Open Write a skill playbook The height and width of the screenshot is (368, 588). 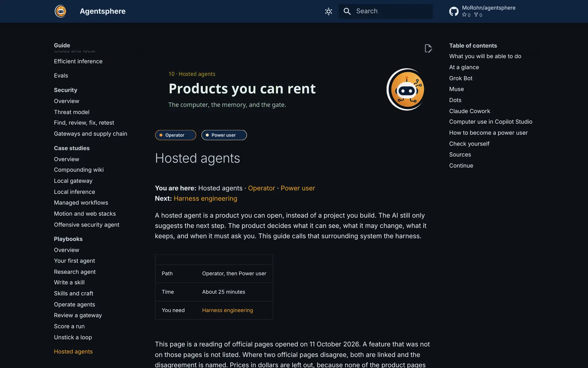tap(69, 283)
